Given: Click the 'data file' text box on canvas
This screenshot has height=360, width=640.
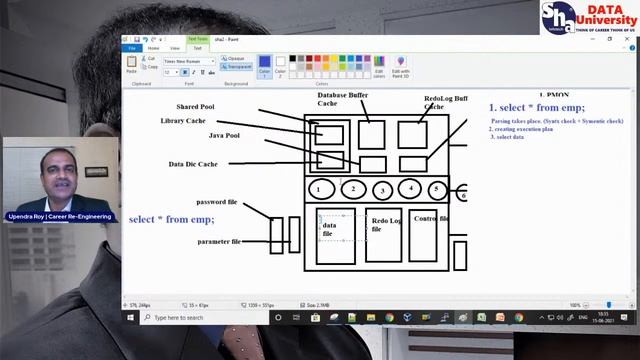Looking at the screenshot, I should 342,228.
